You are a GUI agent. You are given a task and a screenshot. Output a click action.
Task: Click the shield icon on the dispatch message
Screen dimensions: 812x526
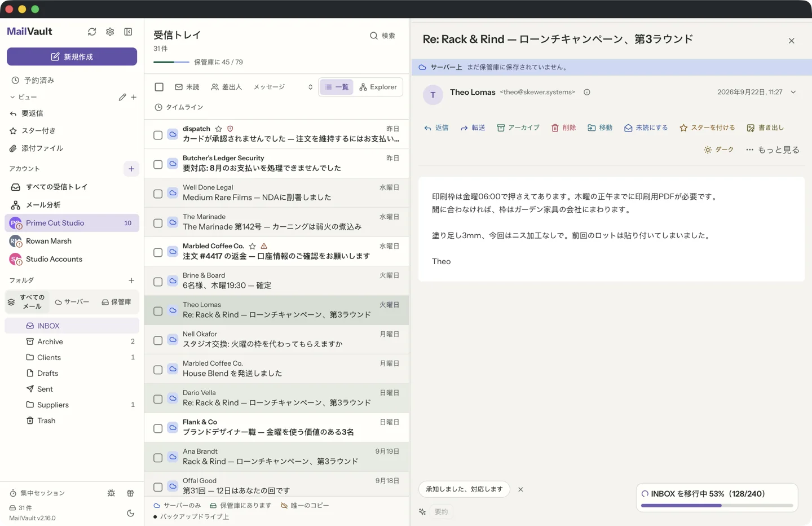tap(230, 129)
